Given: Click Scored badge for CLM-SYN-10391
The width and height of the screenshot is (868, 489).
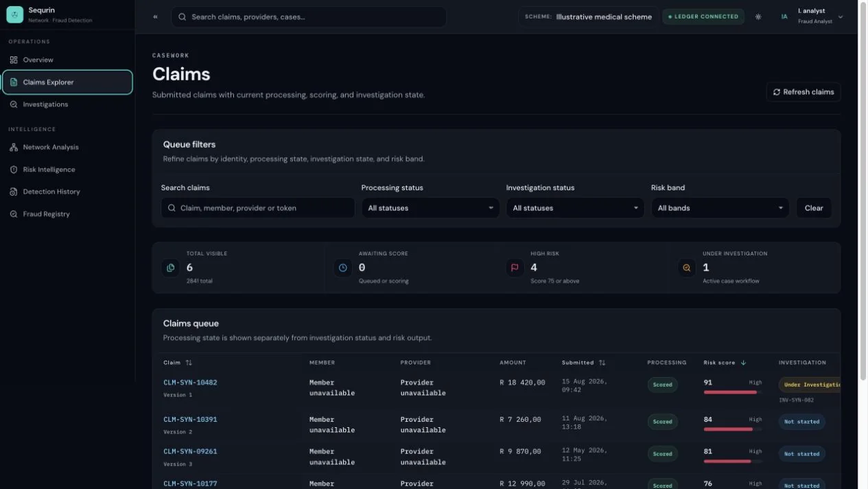Looking at the screenshot, I should [x=662, y=422].
